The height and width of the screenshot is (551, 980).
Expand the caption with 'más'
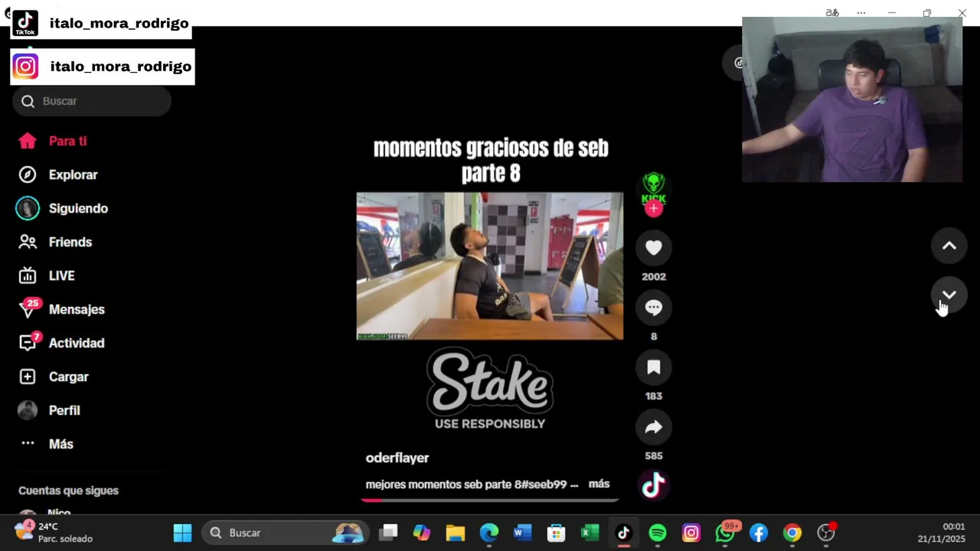coord(599,484)
